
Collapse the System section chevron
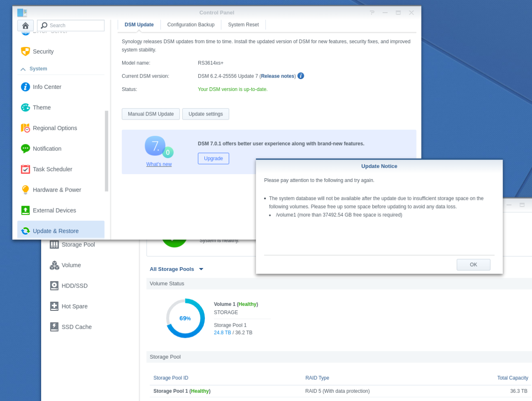pyautogui.click(x=23, y=69)
